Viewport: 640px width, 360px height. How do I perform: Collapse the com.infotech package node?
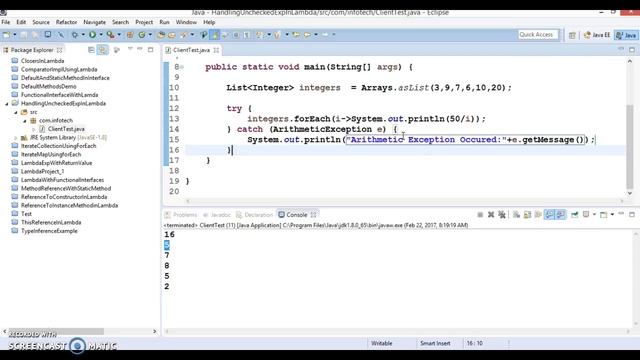pos(25,121)
